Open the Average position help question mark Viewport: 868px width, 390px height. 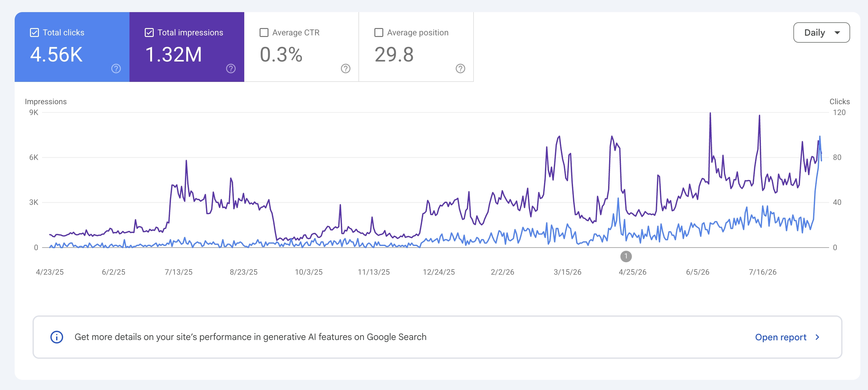coord(460,69)
